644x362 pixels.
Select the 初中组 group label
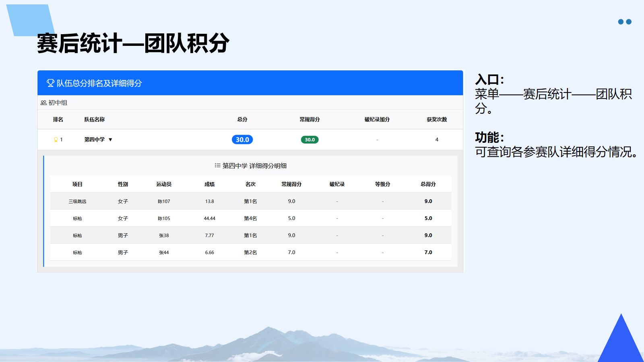pyautogui.click(x=58, y=103)
